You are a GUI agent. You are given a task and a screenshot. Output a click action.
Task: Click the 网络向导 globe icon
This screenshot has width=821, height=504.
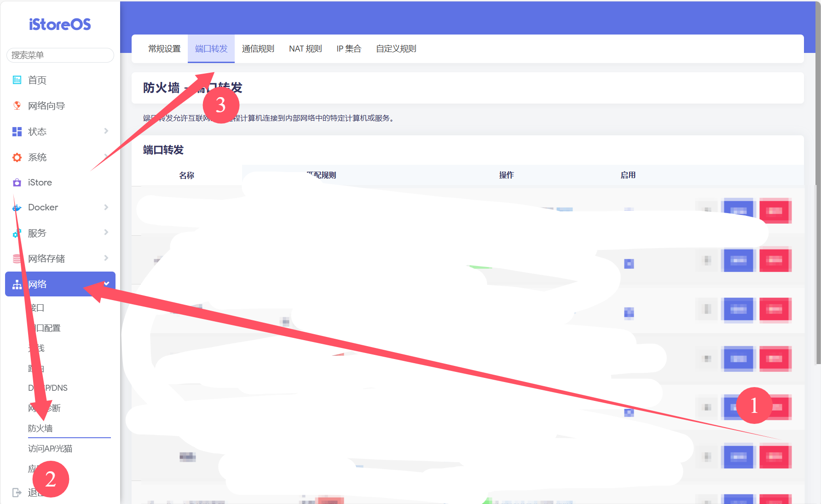(17, 106)
